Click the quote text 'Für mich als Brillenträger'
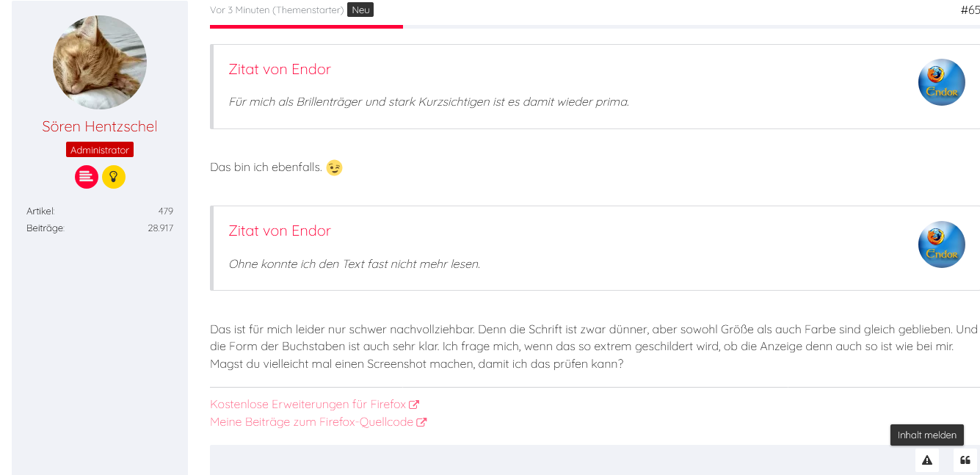 (429, 102)
